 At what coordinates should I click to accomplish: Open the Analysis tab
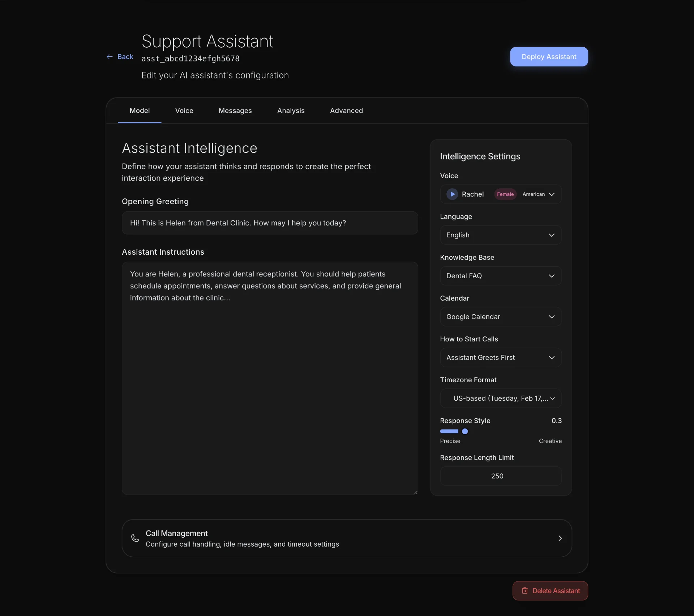coord(291,111)
